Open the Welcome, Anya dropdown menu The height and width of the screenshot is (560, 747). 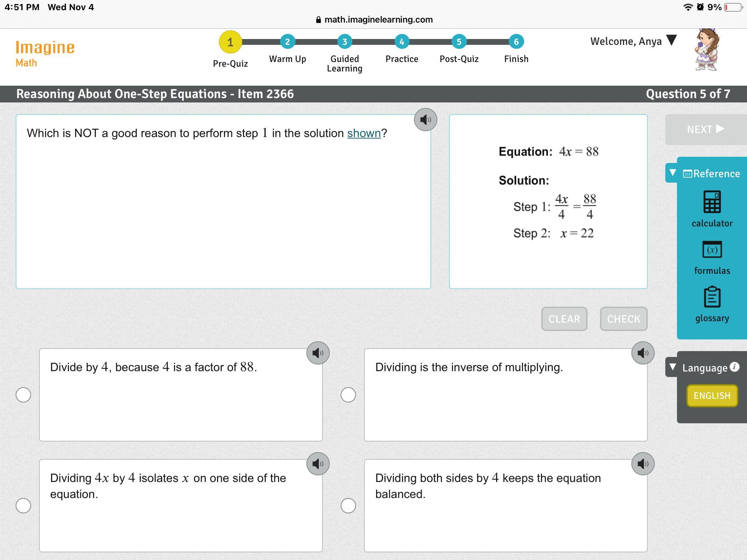(671, 40)
